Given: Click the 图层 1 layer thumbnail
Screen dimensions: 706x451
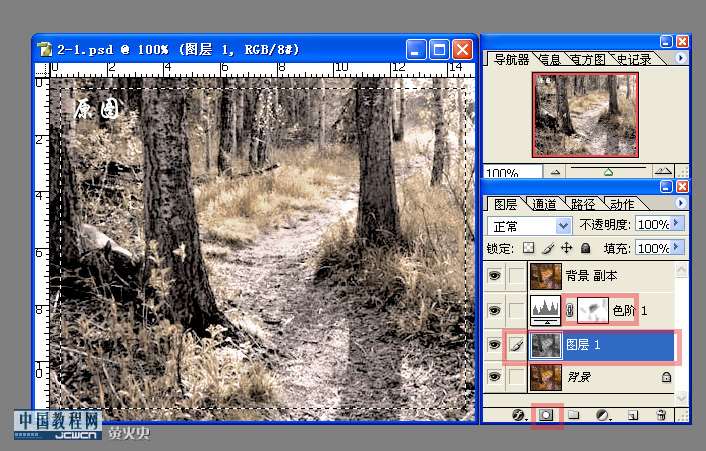Looking at the screenshot, I should (546, 345).
